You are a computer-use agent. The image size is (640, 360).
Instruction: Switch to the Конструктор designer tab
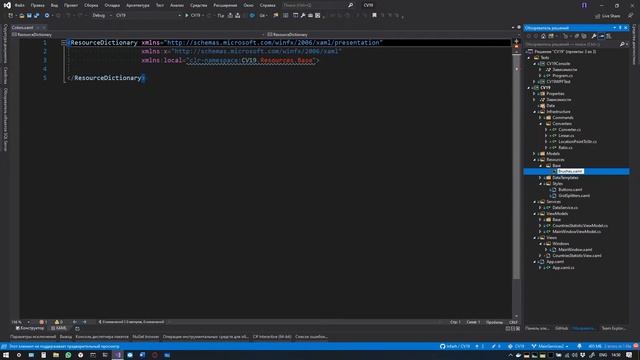(30, 328)
